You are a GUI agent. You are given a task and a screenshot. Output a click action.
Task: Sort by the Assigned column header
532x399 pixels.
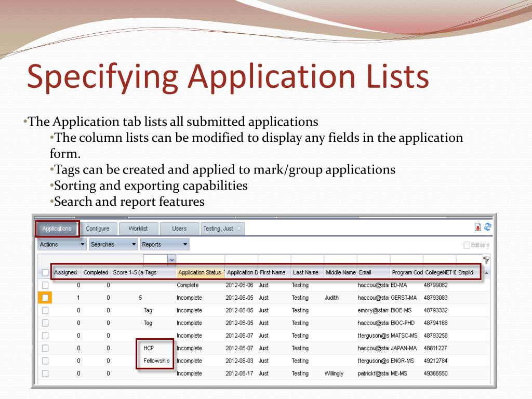click(66, 272)
